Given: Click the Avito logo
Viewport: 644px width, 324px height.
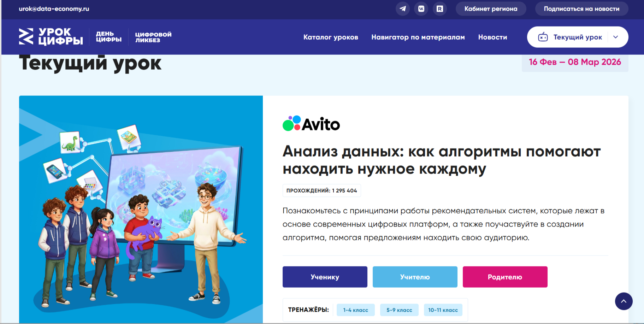Looking at the screenshot, I should pos(311,124).
